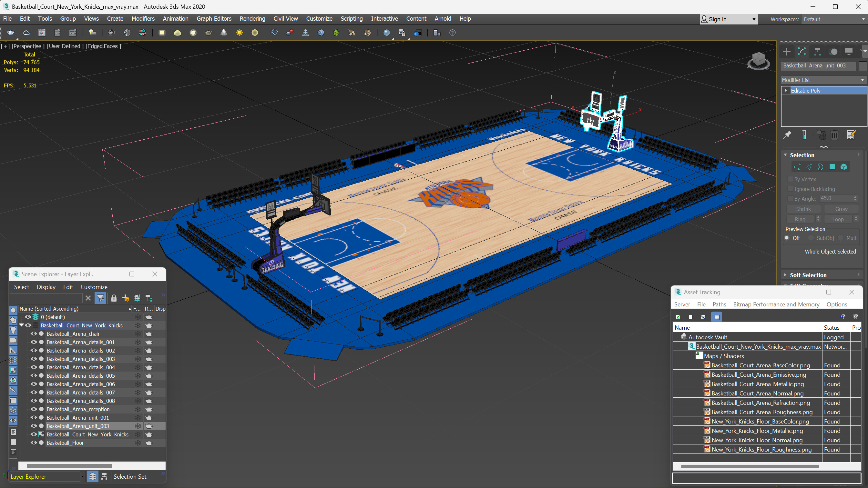Select the SubObj preview selection radio
Screen dimensions: 868x488
click(811, 238)
